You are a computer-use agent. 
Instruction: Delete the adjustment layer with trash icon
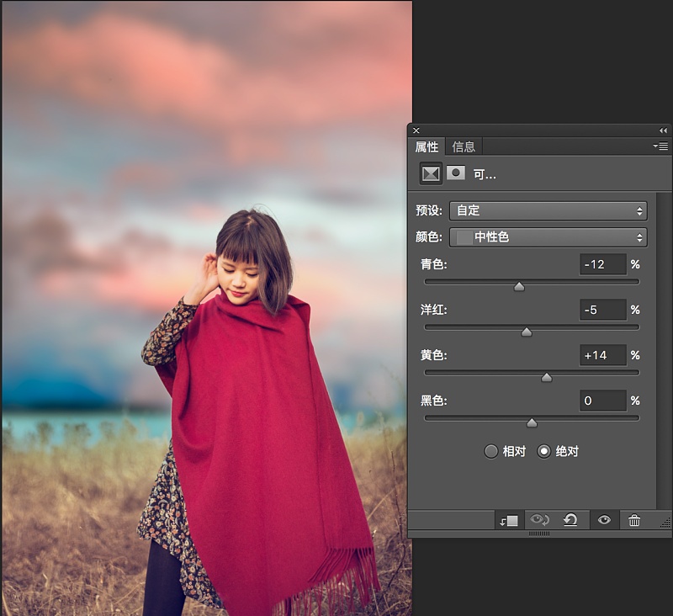click(x=634, y=520)
